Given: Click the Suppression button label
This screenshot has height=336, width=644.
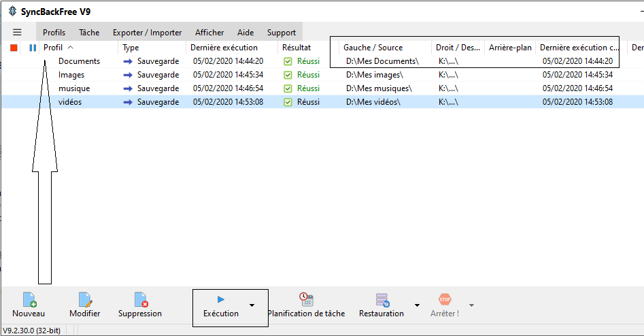Looking at the screenshot, I should (140, 314).
